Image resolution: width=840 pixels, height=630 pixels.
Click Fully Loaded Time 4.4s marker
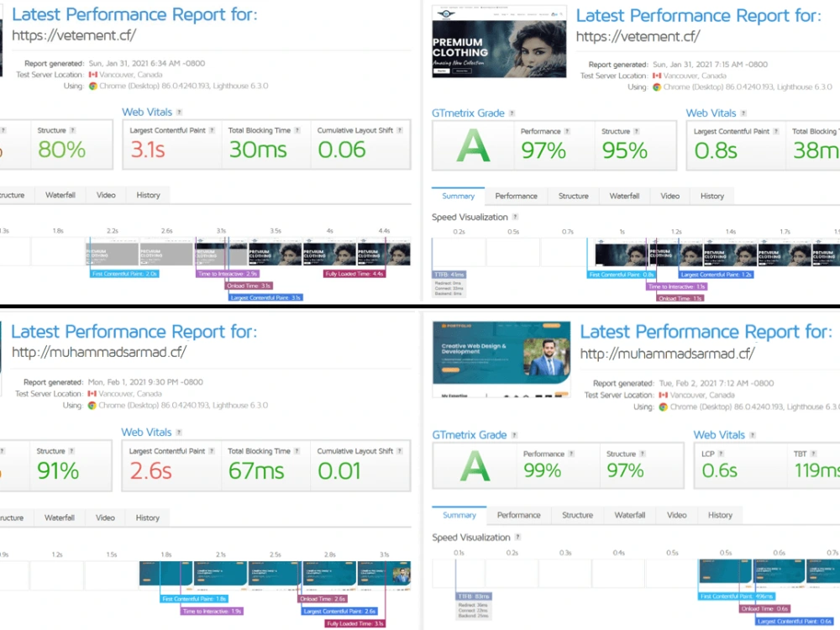[354, 274]
